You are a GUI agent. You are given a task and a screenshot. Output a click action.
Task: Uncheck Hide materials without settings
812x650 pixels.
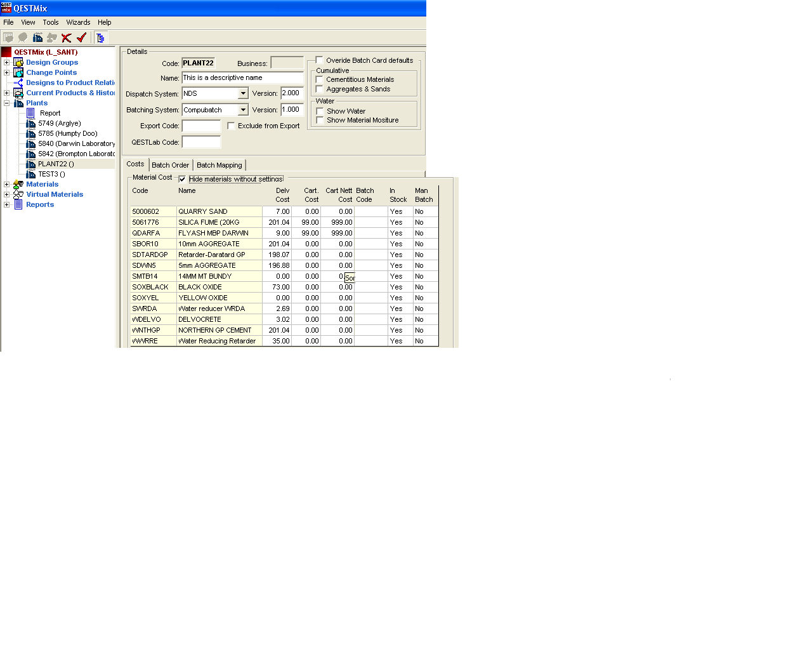183,179
